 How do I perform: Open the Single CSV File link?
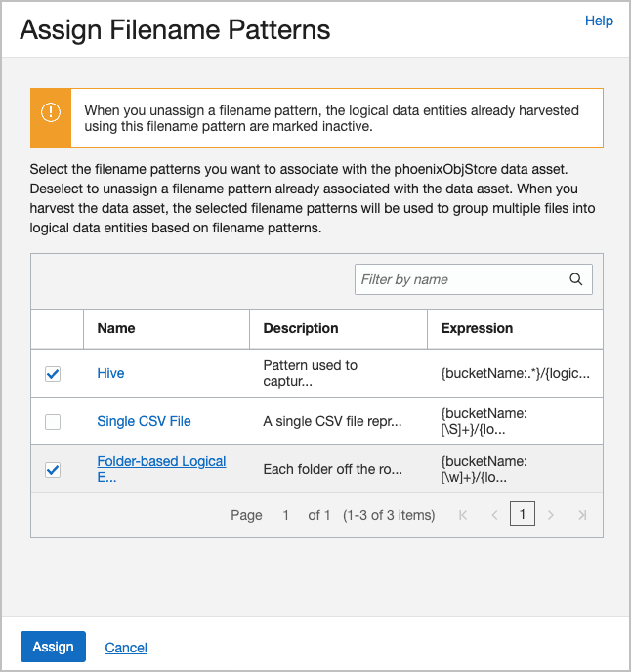point(144,422)
